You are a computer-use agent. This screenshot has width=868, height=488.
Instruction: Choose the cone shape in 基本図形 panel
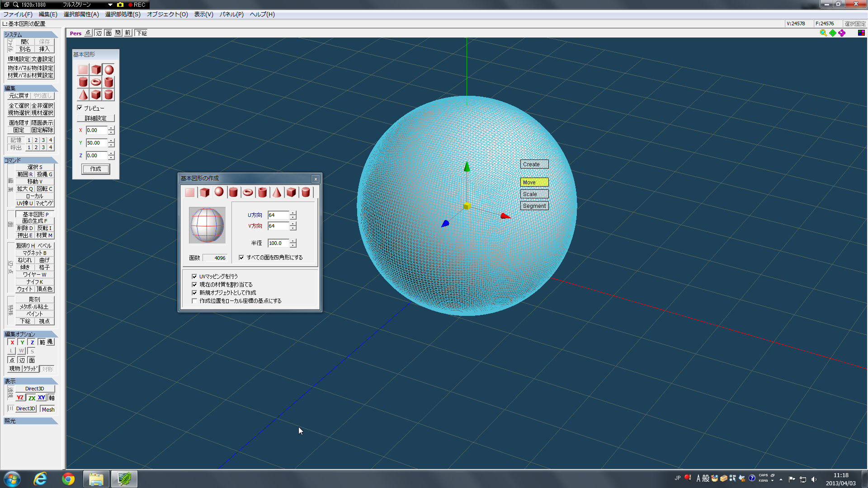pyautogui.click(x=83, y=94)
